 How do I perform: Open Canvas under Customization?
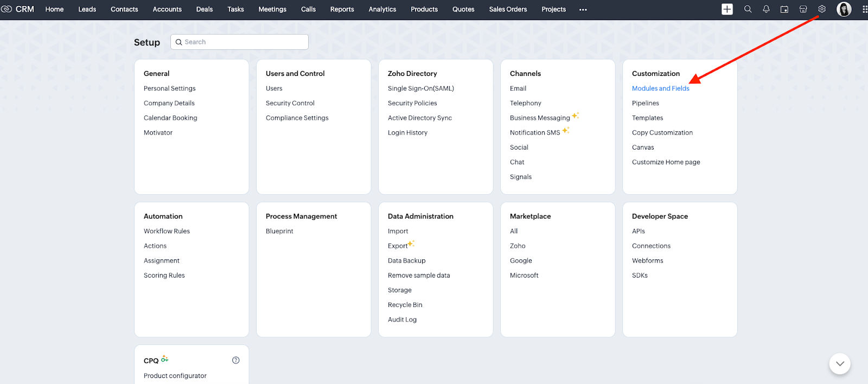tap(643, 147)
